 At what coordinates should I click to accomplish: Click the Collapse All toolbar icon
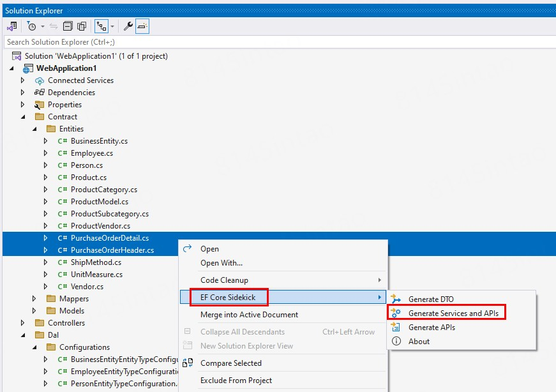[x=68, y=26]
